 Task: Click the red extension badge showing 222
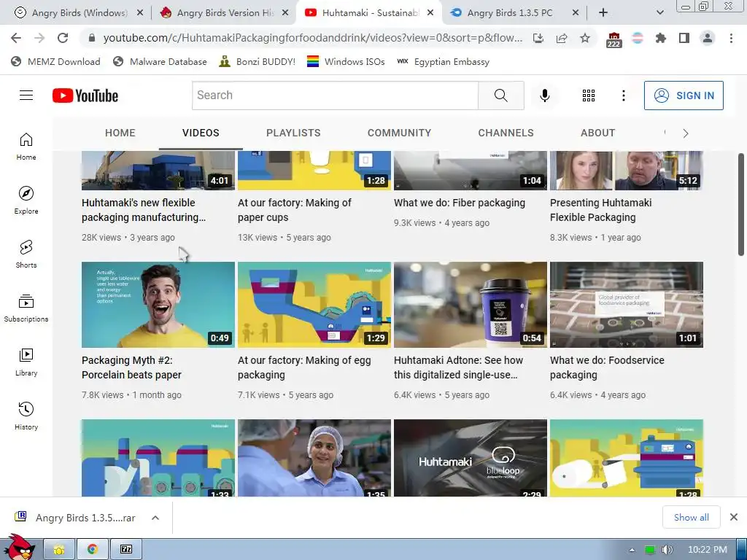point(614,39)
